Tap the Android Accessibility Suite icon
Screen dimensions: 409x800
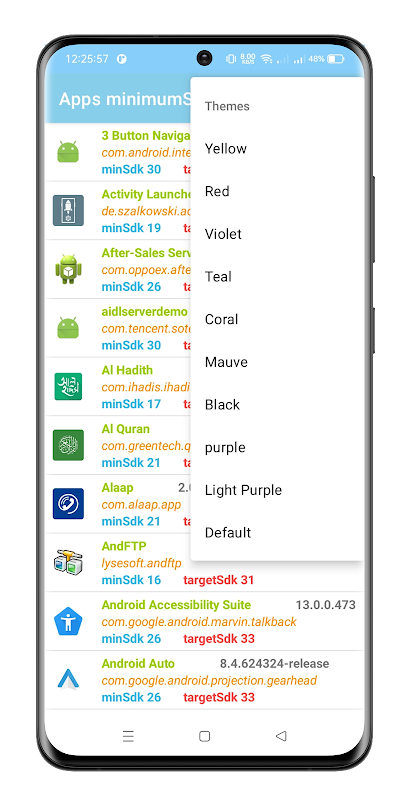(x=68, y=621)
